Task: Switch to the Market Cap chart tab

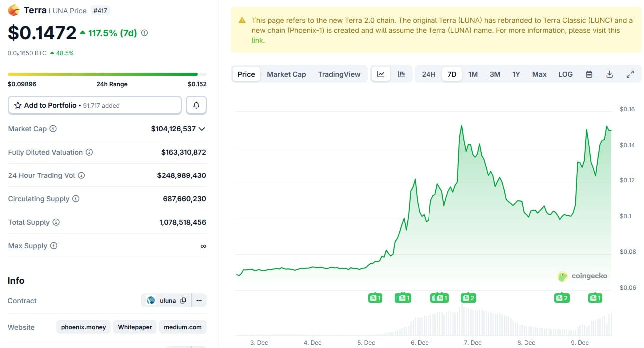Action: [x=286, y=74]
